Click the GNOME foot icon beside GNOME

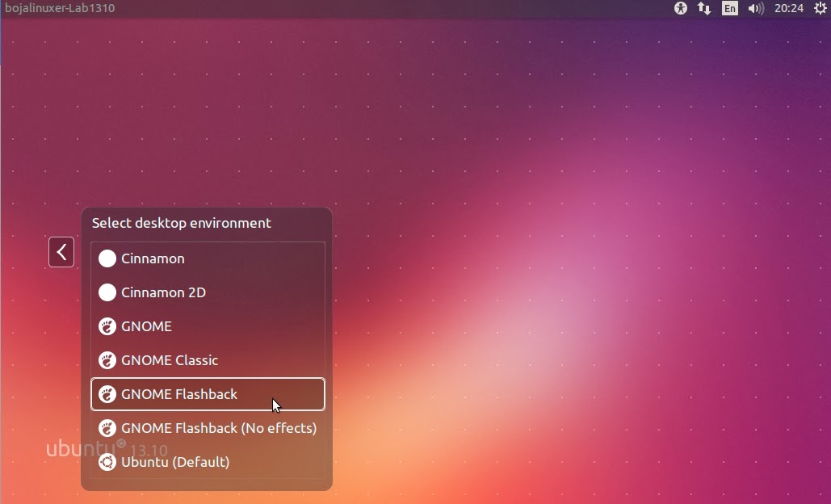point(107,326)
